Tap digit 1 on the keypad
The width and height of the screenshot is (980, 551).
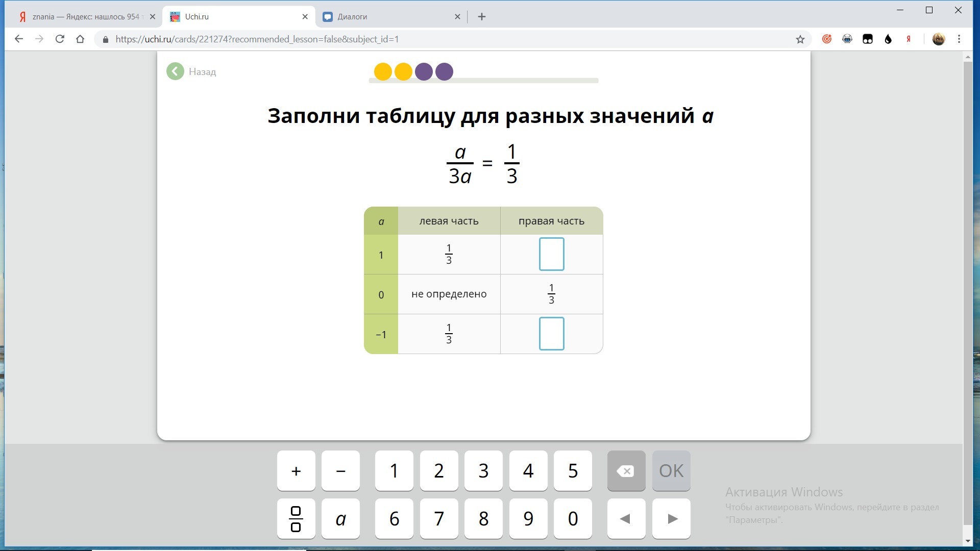point(394,470)
